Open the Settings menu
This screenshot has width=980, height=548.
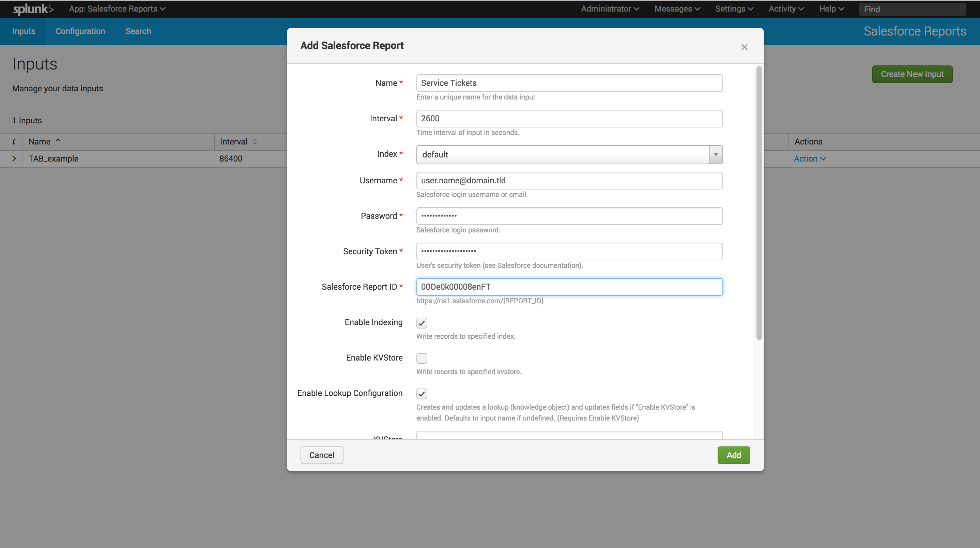click(734, 9)
